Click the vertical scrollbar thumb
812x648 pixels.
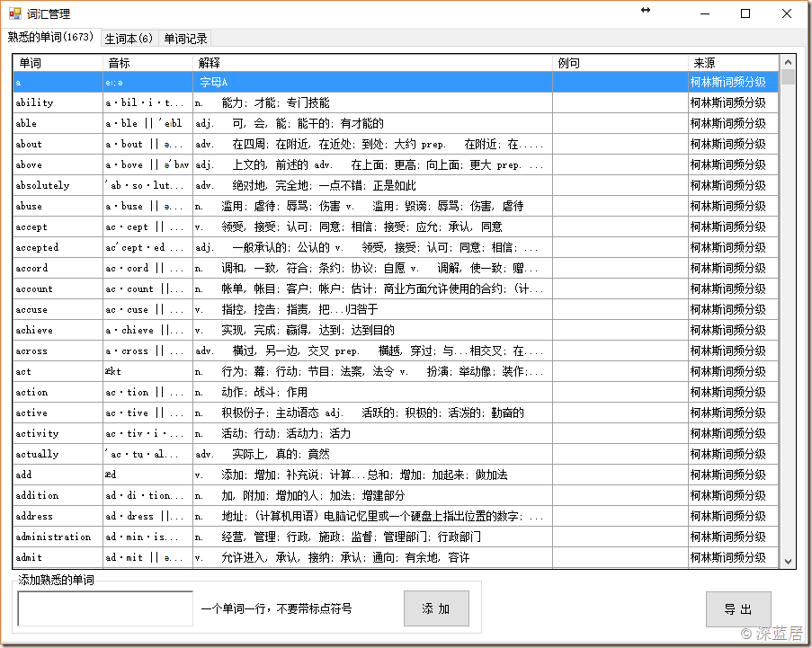tap(788, 76)
